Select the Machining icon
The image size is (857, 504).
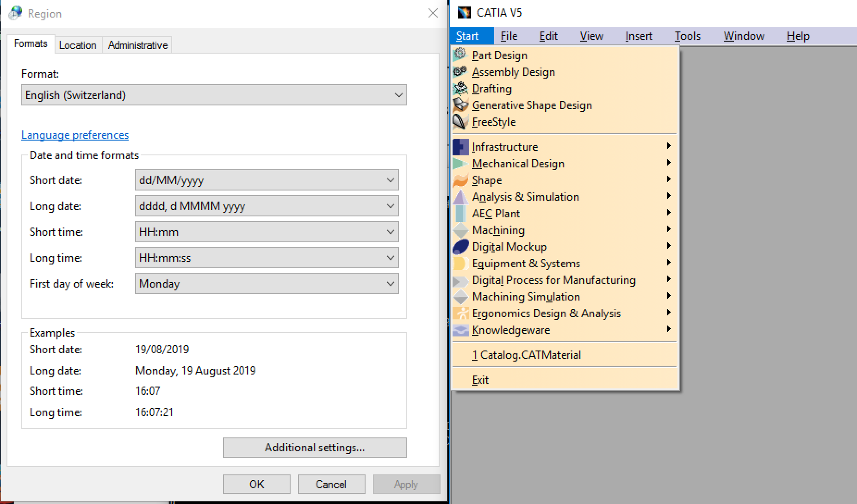pyautogui.click(x=460, y=230)
